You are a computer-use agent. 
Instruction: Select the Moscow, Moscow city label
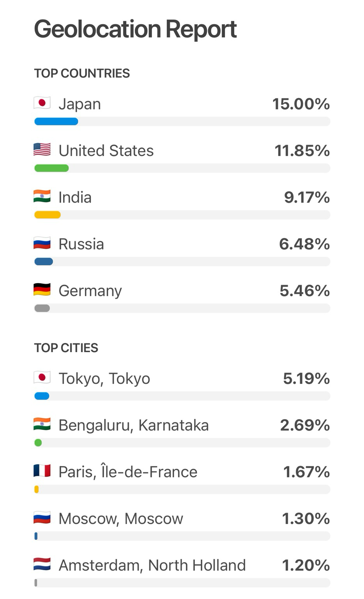pyautogui.click(x=120, y=519)
